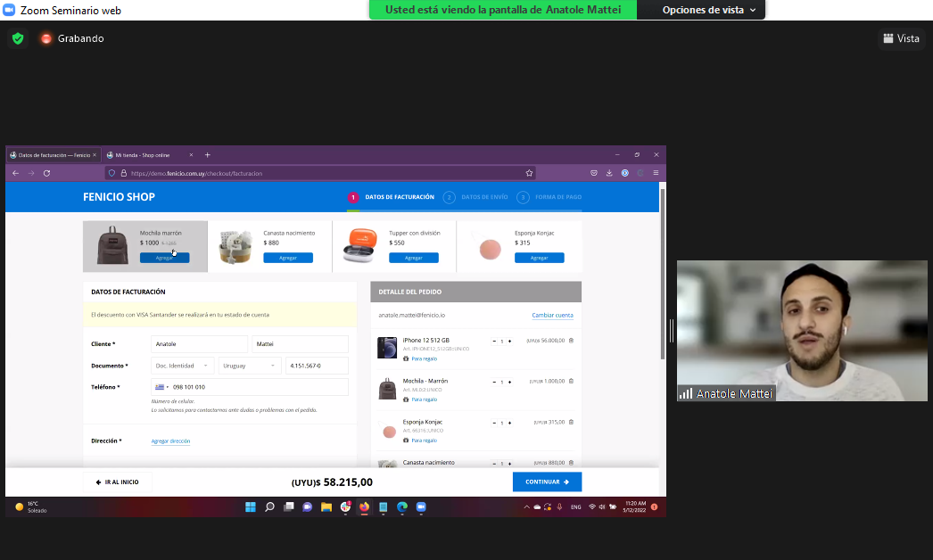This screenshot has height=560, width=933.
Task: Mark Esponja Konjac as 'Para regalo'
Action: (x=424, y=441)
